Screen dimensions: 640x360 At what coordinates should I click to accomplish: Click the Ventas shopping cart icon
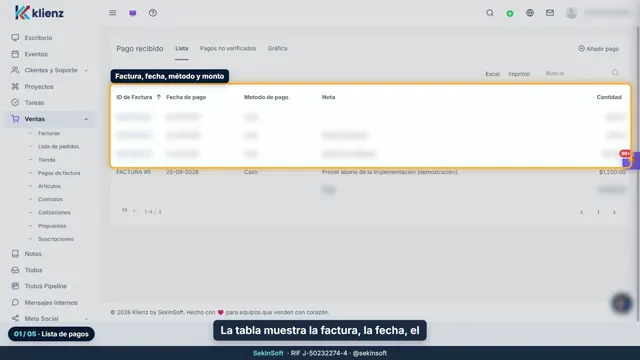[15, 119]
